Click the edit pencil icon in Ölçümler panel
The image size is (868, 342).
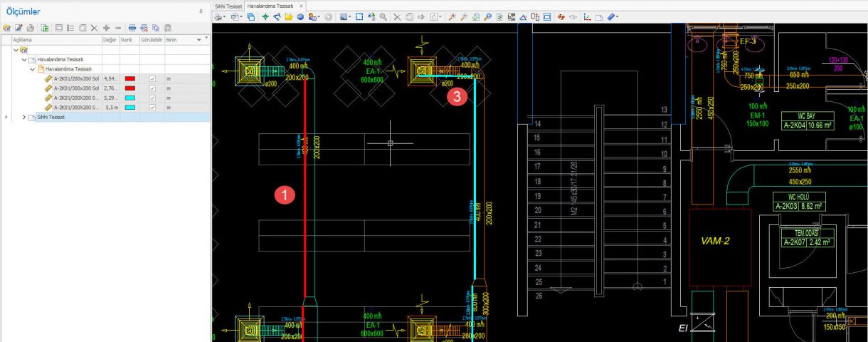point(18,28)
